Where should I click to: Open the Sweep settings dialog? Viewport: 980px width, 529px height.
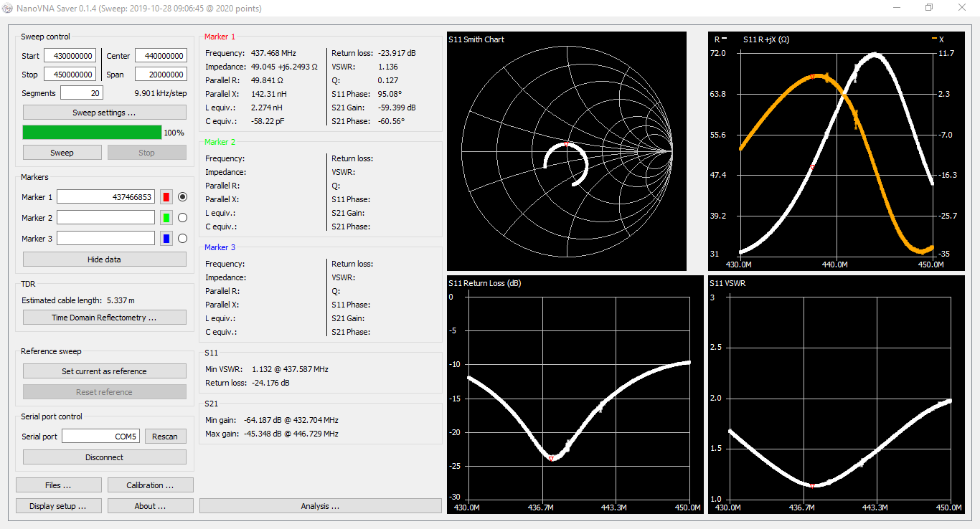click(104, 112)
